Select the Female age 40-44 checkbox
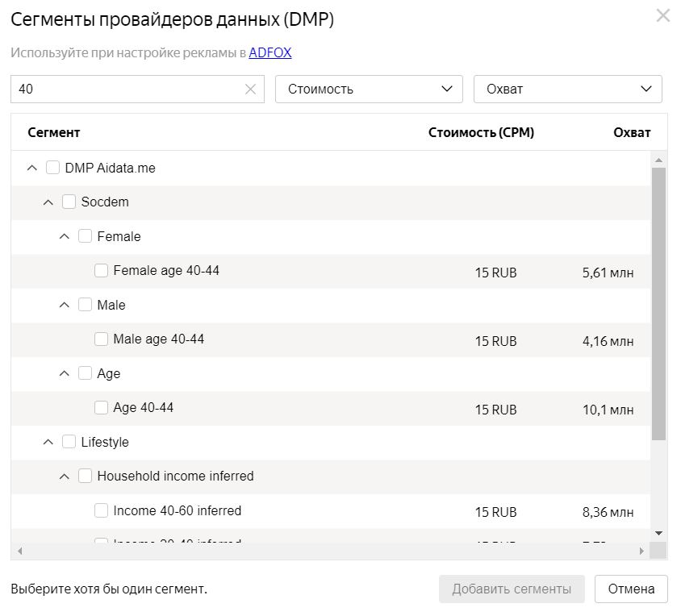 [101, 270]
